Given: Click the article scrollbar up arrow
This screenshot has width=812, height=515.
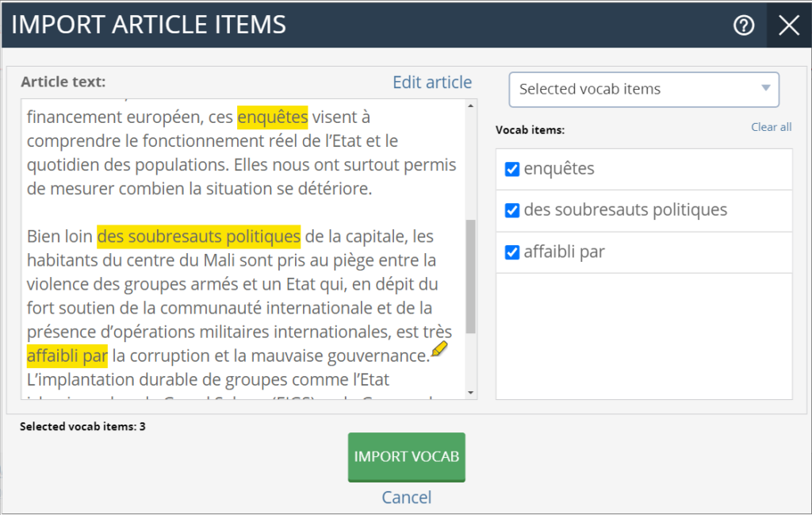Looking at the screenshot, I should [x=471, y=106].
